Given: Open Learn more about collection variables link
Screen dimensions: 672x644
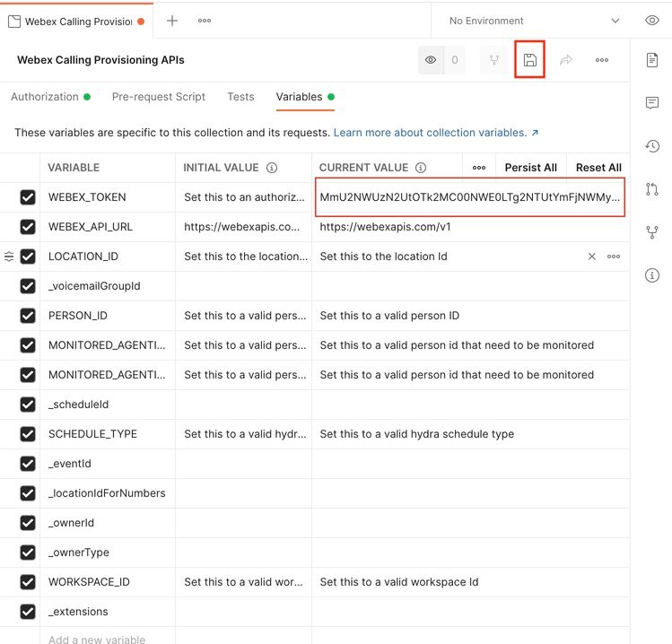Looking at the screenshot, I should (x=435, y=133).
